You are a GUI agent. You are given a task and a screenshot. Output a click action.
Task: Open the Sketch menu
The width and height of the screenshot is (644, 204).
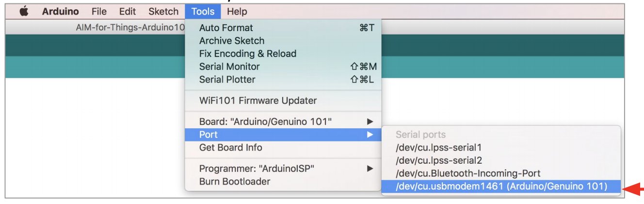(163, 11)
